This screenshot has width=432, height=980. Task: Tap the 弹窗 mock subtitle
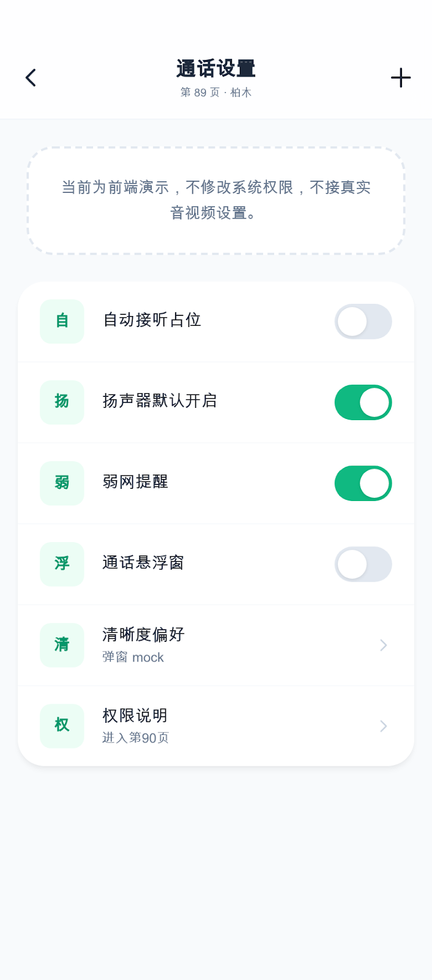pos(133,657)
